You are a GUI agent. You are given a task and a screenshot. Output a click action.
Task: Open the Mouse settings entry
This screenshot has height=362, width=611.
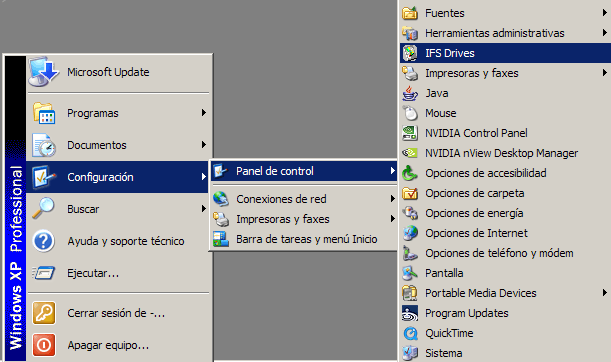coord(505,113)
